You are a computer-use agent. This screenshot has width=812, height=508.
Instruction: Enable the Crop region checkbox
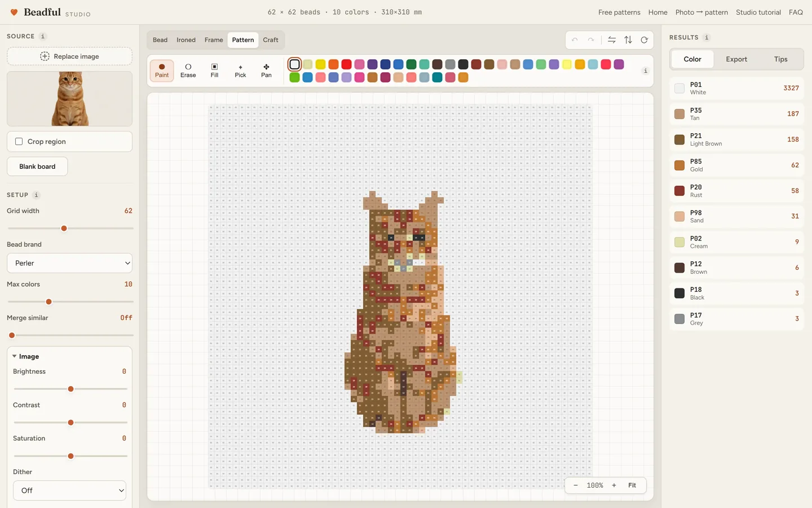click(19, 142)
